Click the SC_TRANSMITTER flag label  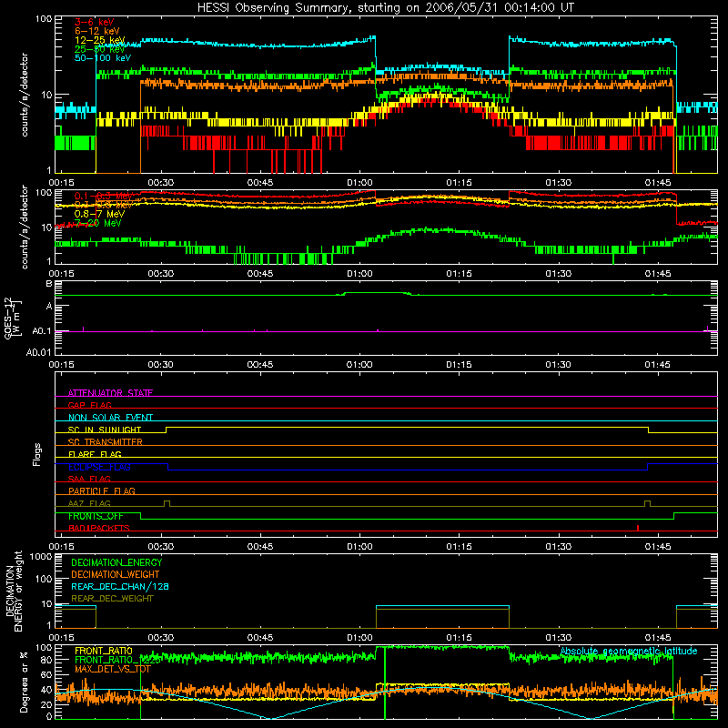tap(106, 442)
